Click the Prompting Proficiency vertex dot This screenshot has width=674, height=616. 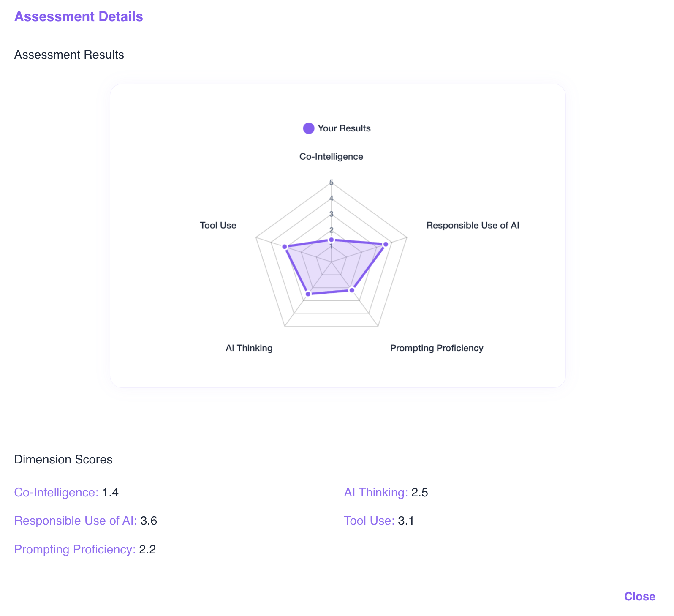click(x=351, y=291)
